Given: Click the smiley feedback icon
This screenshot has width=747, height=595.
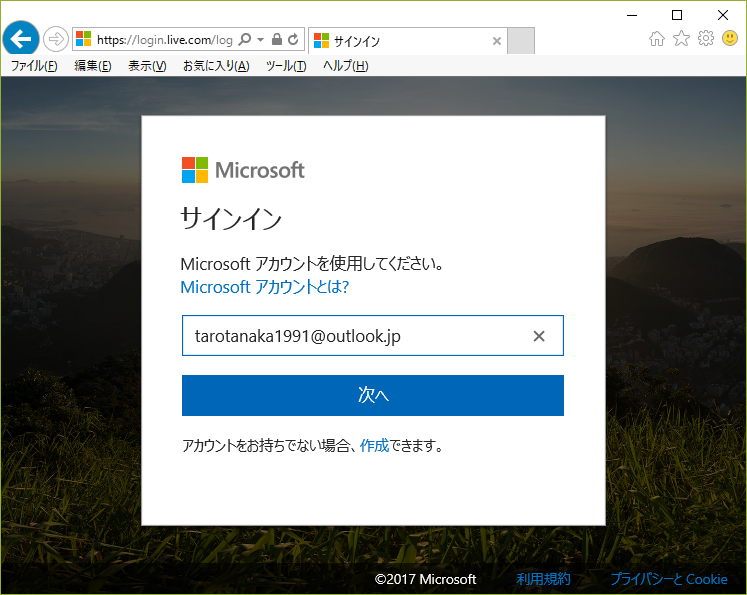Looking at the screenshot, I should [x=730, y=38].
